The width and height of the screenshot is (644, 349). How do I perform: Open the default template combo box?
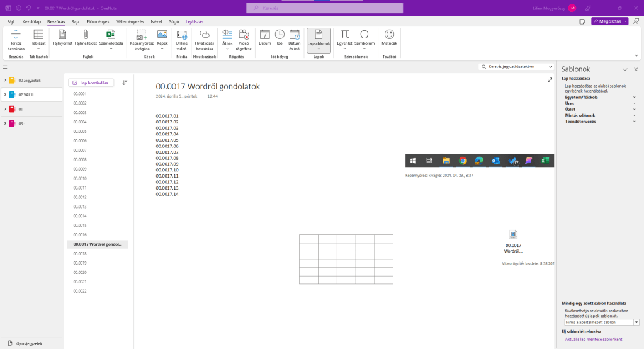point(601,322)
